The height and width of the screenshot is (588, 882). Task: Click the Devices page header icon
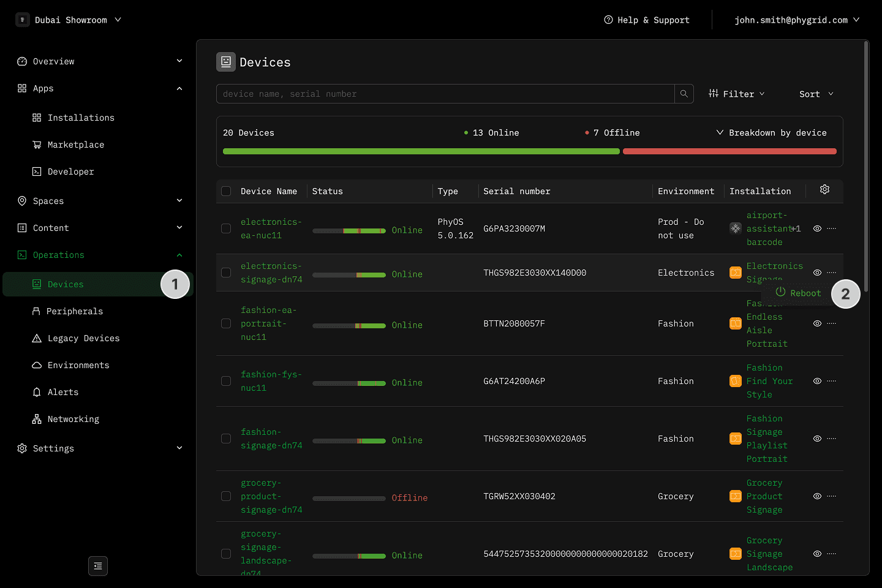226,62
